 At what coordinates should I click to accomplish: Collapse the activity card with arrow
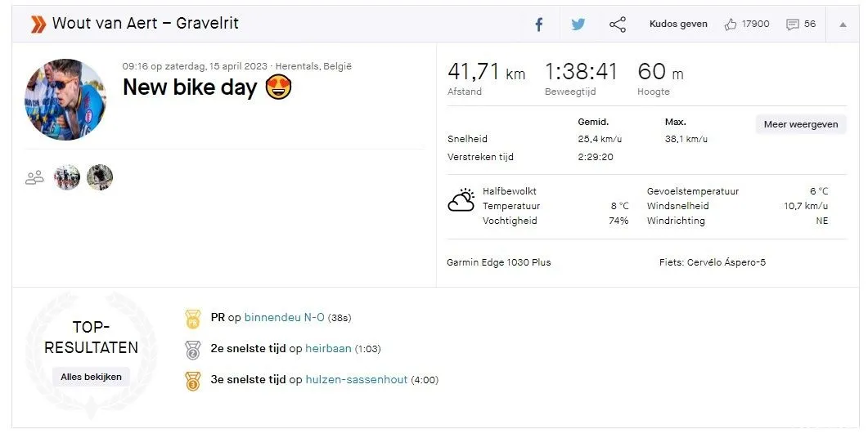pos(843,25)
